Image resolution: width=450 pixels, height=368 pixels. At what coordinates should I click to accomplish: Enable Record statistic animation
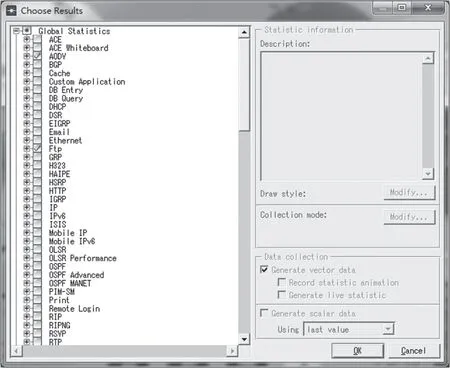point(282,282)
